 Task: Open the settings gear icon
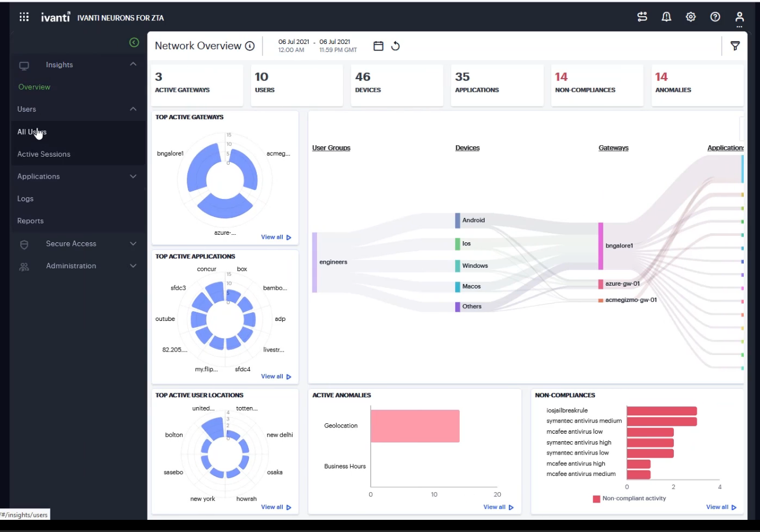coord(691,17)
